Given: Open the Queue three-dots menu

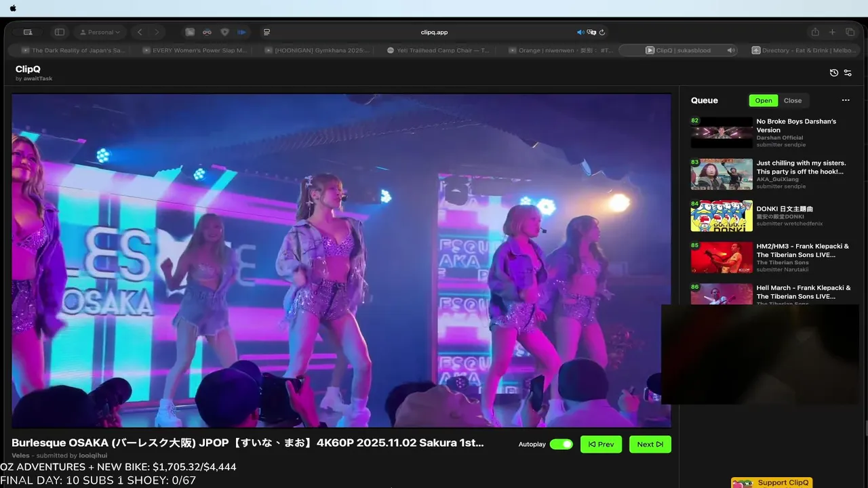Looking at the screenshot, I should (x=846, y=100).
